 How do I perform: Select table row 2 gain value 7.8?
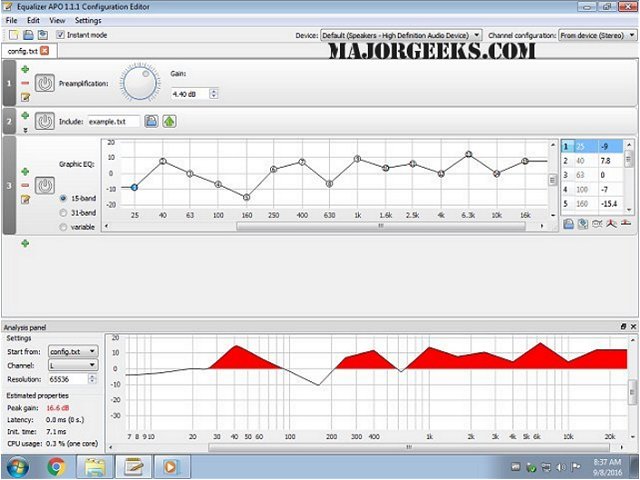[x=610, y=161]
